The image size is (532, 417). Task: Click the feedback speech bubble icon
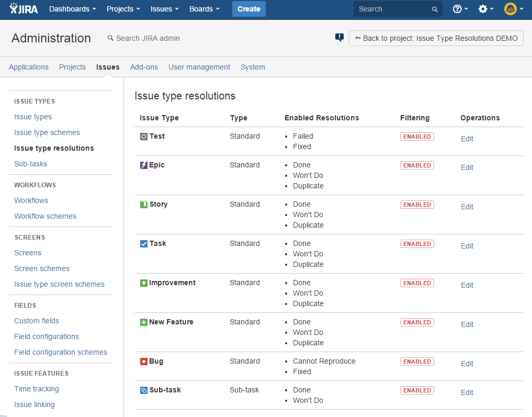tap(339, 38)
